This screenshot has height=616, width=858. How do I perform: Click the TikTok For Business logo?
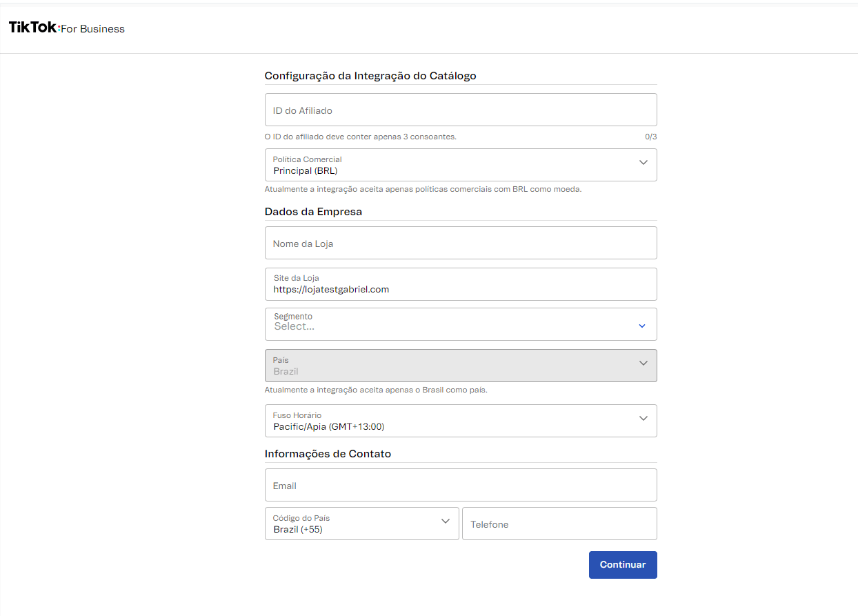pos(67,28)
